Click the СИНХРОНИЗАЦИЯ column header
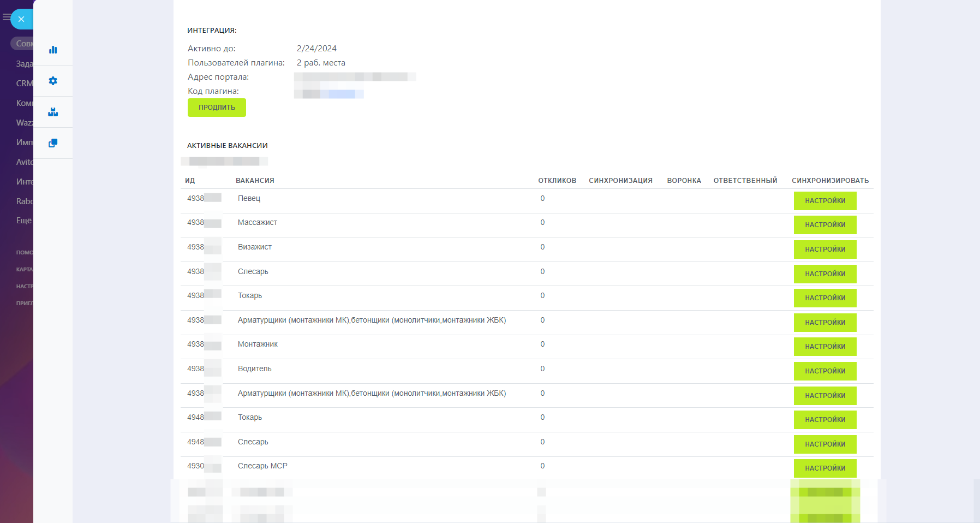980x523 pixels. coord(620,181)
